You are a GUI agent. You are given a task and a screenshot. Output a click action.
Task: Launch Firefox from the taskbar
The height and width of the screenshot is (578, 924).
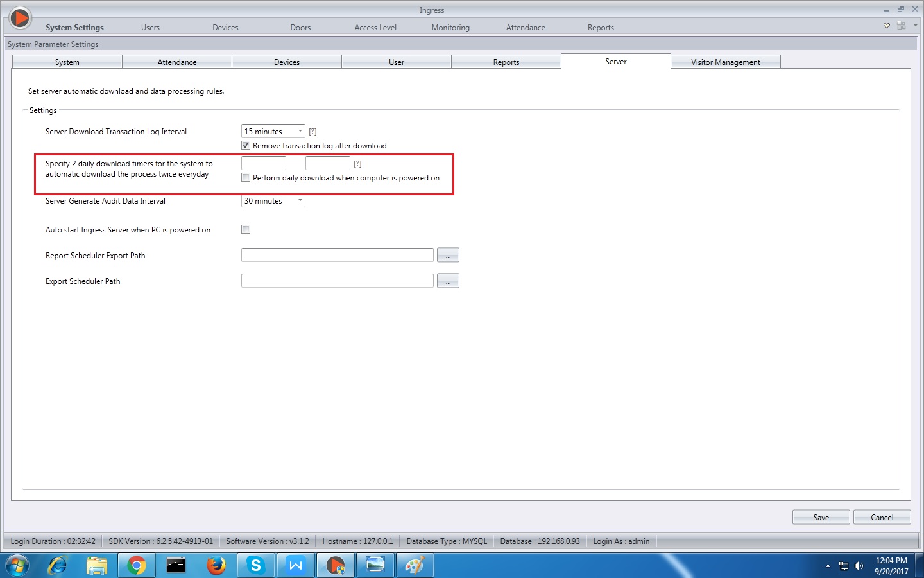(x=216, y=565)
